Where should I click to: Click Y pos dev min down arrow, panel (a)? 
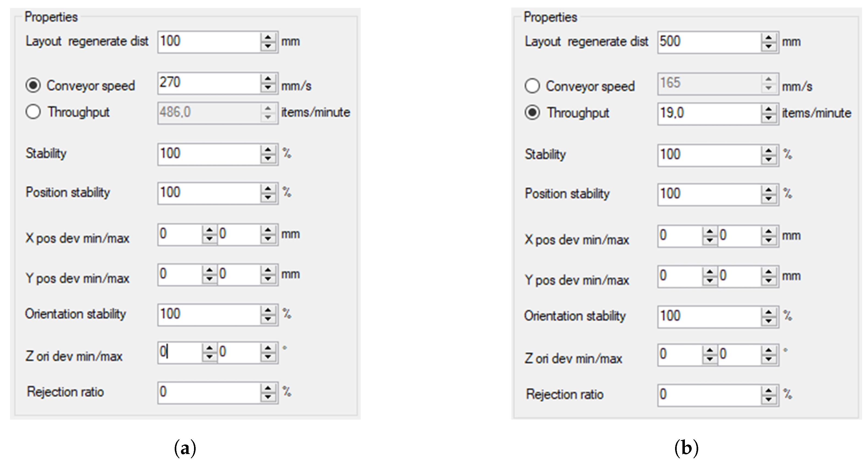210,279
